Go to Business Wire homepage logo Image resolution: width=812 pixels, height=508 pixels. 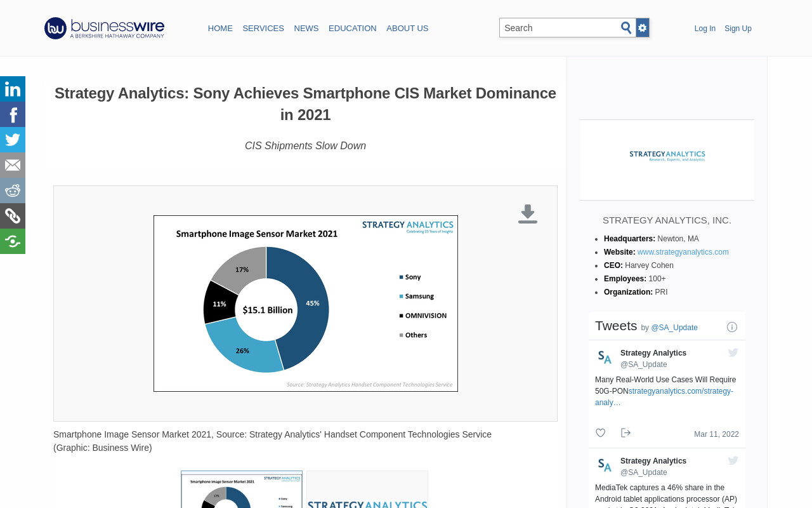[105, 28]
